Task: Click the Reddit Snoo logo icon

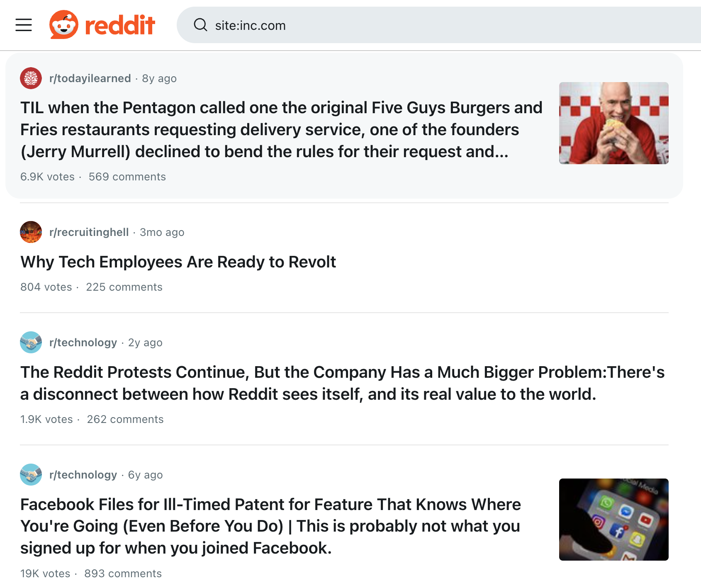Action: (x=63, y=24)
